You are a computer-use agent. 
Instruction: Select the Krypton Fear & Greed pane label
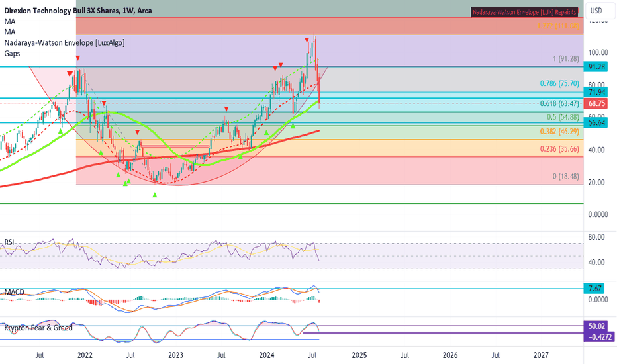point(38,328)
